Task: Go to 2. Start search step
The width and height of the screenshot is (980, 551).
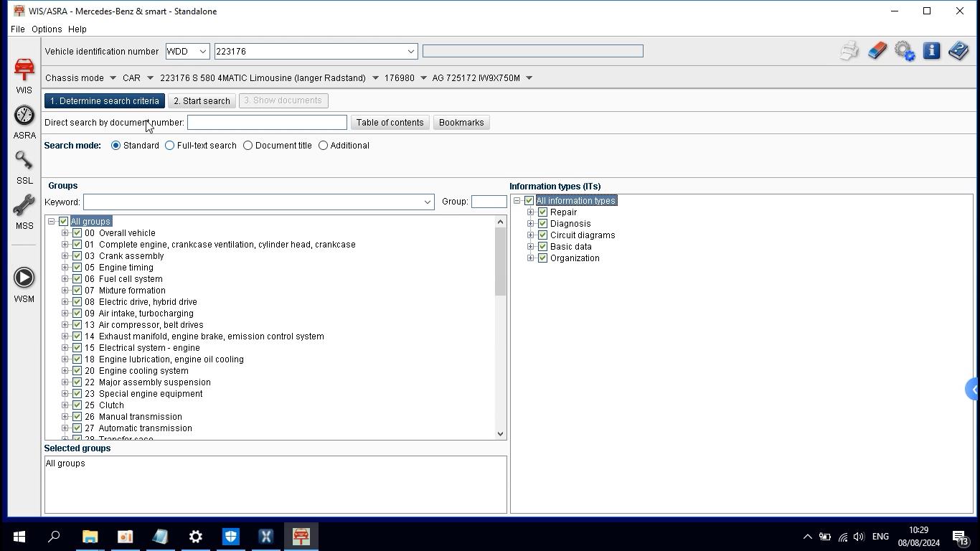Action: point(202,101)
